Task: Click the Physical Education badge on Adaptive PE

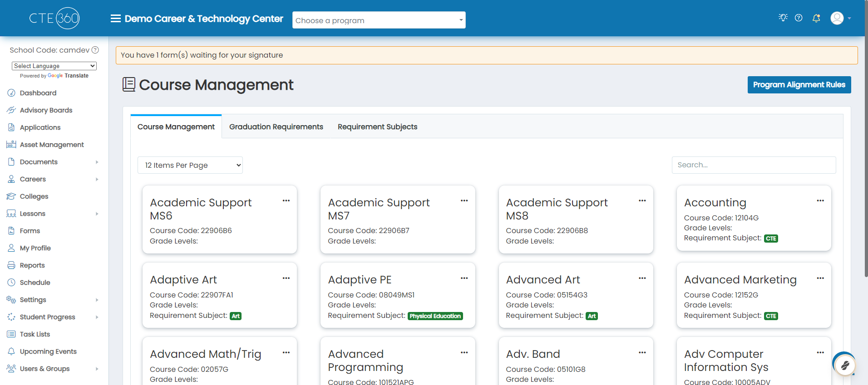Action: [435, 316]
